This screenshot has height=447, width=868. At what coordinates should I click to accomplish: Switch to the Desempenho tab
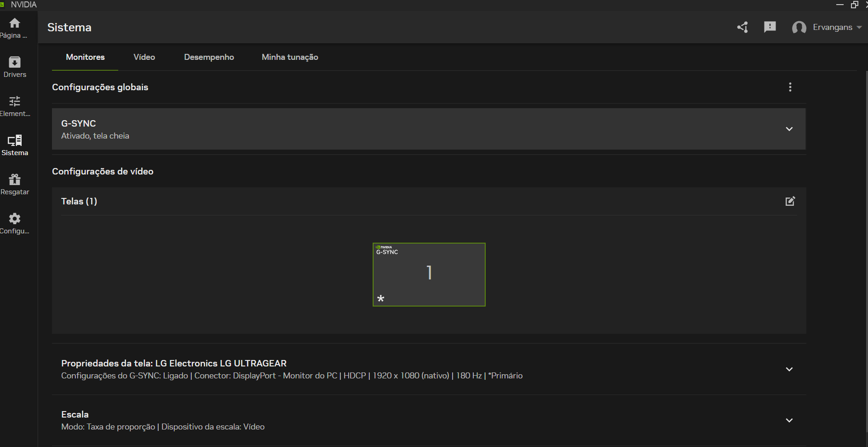[209, 57]
